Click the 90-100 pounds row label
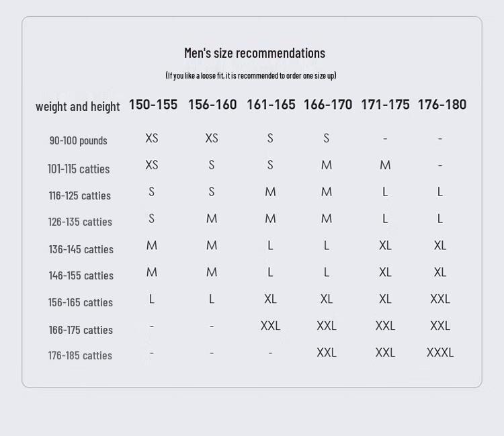This screenshot has width=504, height=436. [78, 140]
